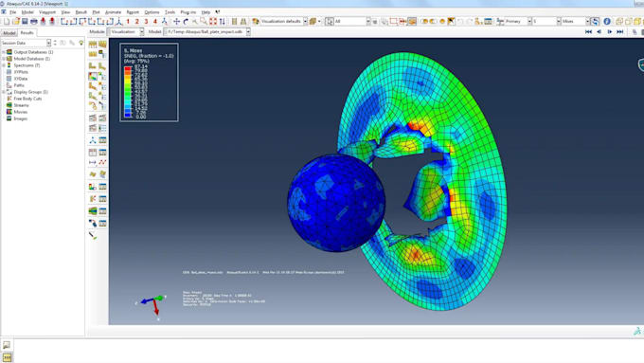Viewport: 644px width, 363px height.
Task: Open the Viewport menu
Action: pos(47,12)
